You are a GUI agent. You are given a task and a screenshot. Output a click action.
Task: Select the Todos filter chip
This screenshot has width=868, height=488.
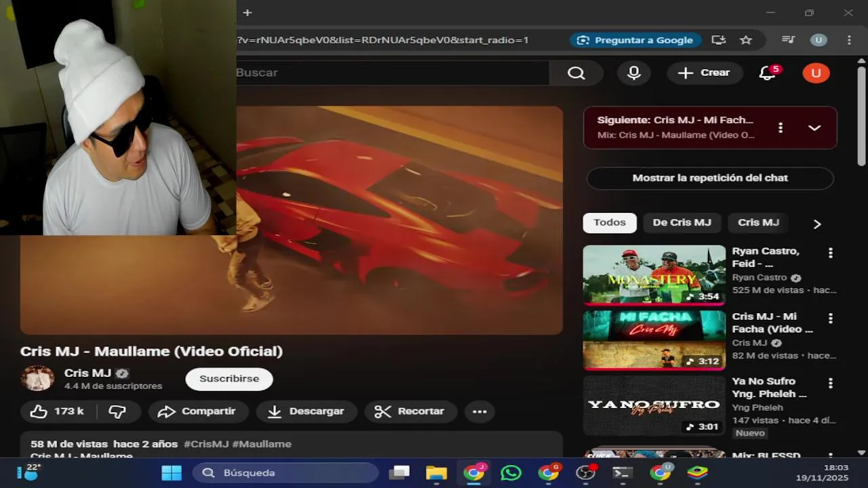610,223
